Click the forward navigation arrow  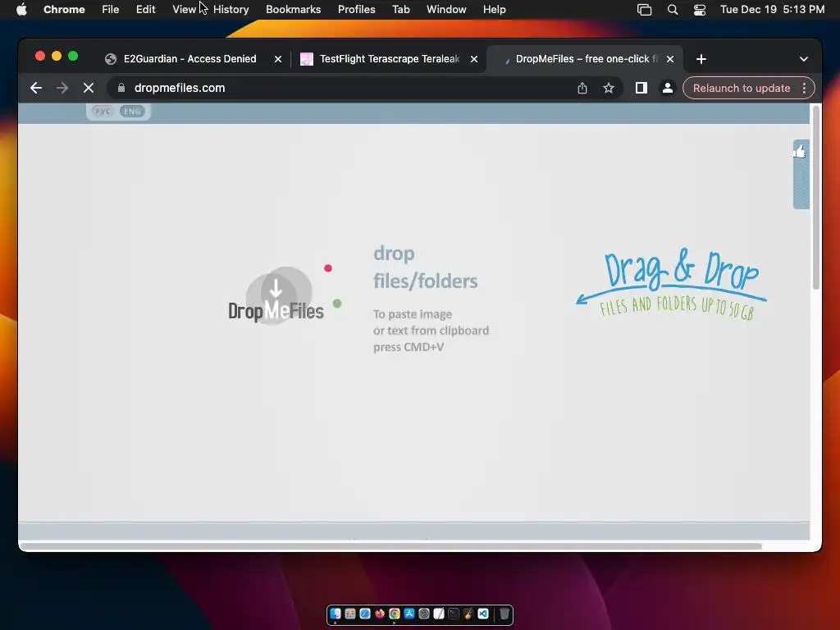(x=62, y=88)
